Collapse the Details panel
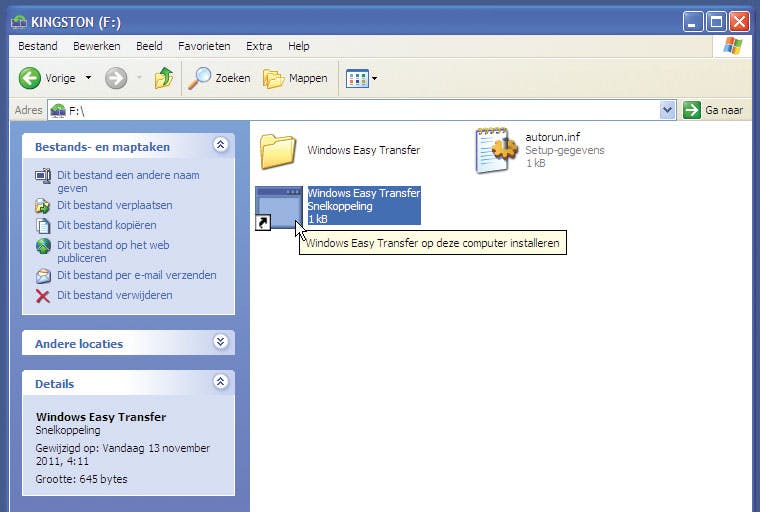 (x=221, y=382)
